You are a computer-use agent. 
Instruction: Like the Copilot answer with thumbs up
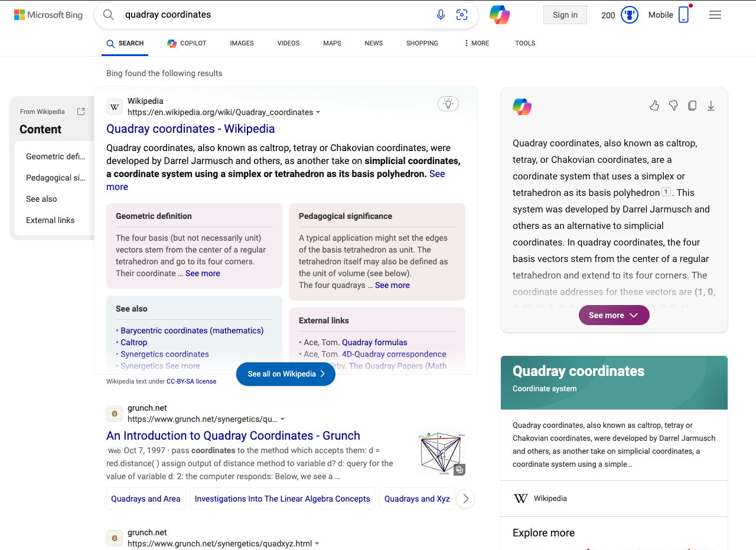[654, 106]
